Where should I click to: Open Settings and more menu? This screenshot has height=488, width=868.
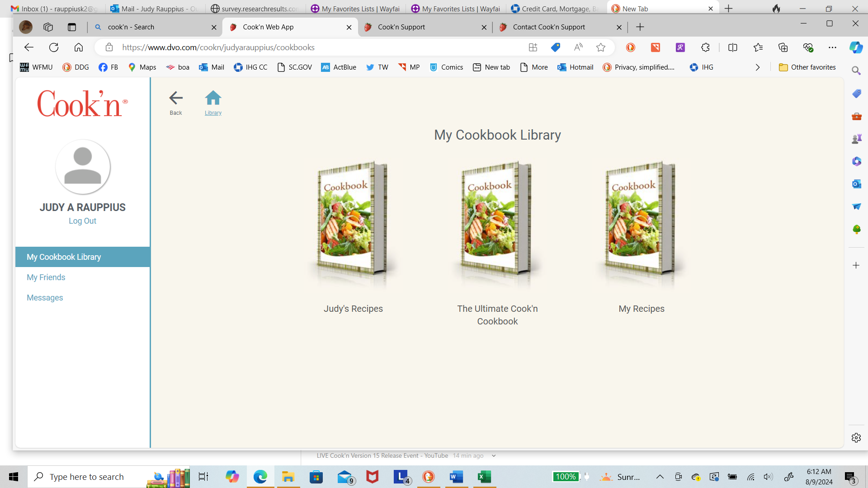[x=832, y=47]
